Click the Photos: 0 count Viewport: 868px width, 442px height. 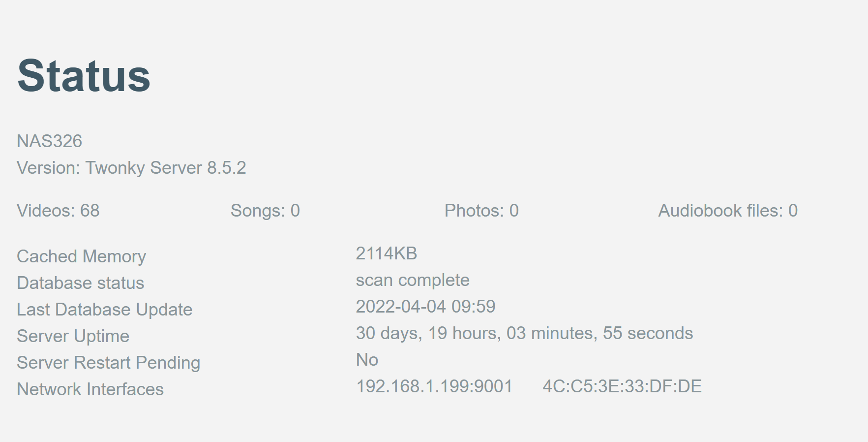click(x=481, y=211)
